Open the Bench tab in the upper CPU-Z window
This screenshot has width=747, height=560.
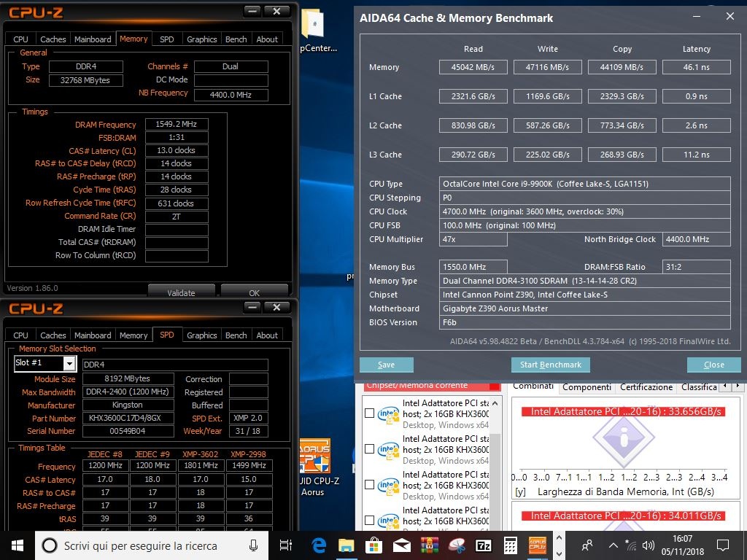(236, 39)
